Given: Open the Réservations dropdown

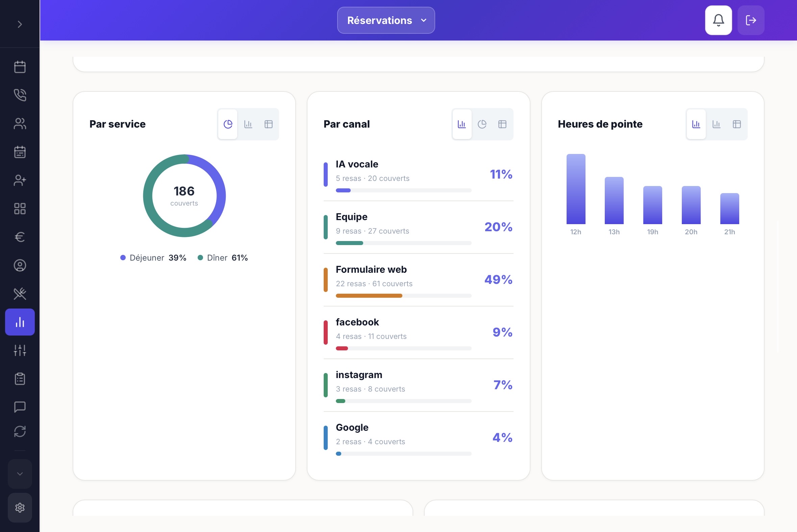Looking at the screenshot, I should [x=386, y=20].
